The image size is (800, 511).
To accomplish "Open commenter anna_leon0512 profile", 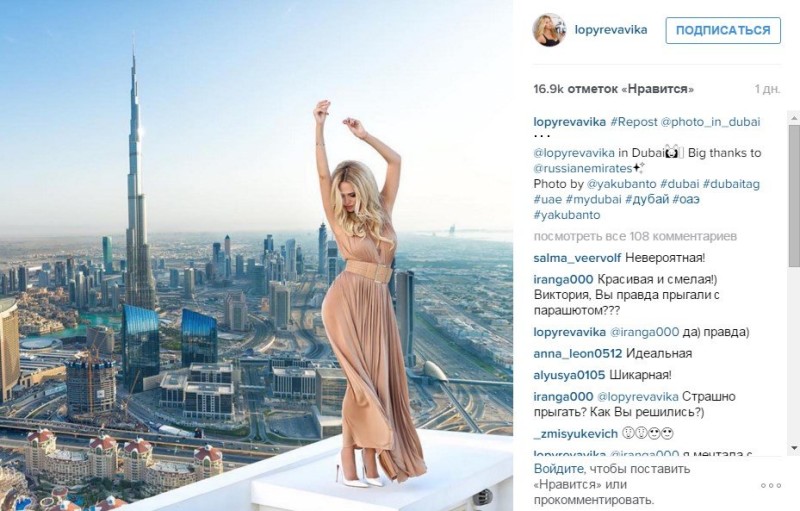I will pyautogui.click(x=578, y=353).
